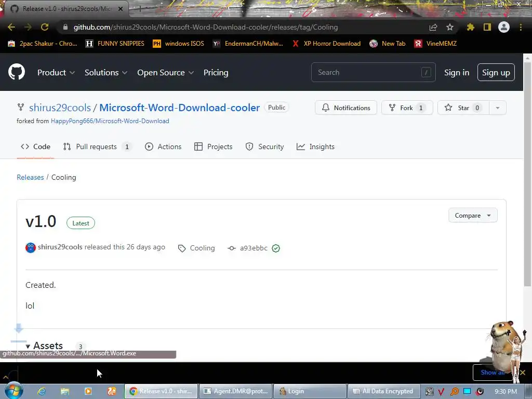Star the repository
This screenshot has height=399, width=532.
[x=463, y=108]
